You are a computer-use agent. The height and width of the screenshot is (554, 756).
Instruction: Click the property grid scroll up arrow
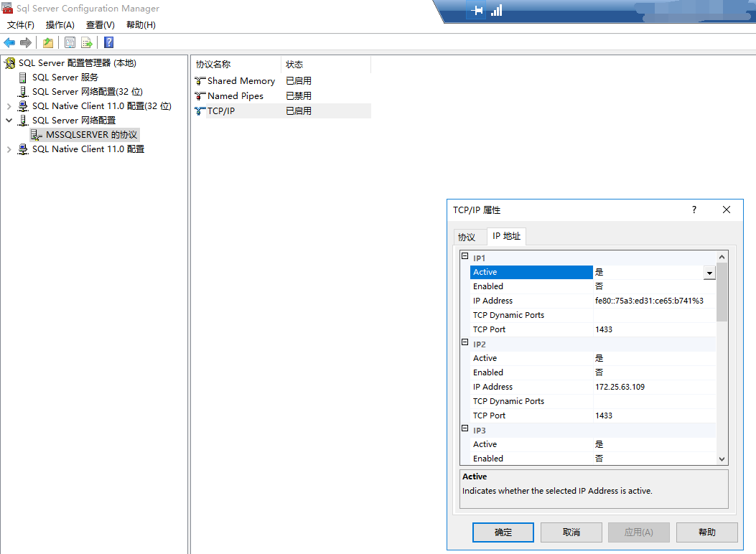click(x=722, y=257)
